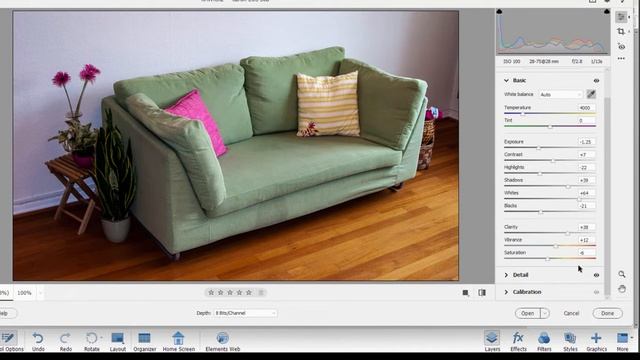Select the Edit adjustments panel icon
640x360 pixels.
621,17
